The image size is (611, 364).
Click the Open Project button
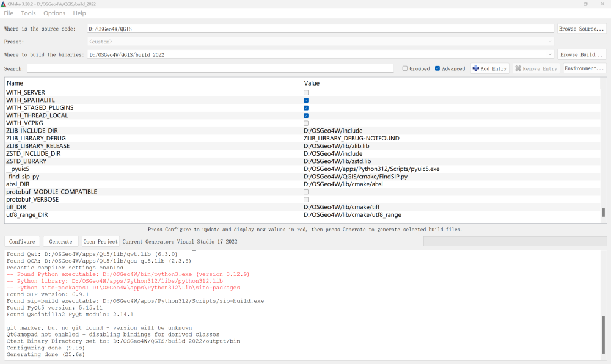coord(101,242)
